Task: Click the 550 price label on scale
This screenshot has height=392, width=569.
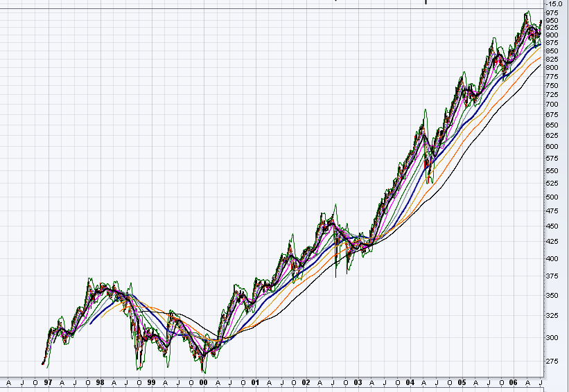Action: (x=552, y=171)
